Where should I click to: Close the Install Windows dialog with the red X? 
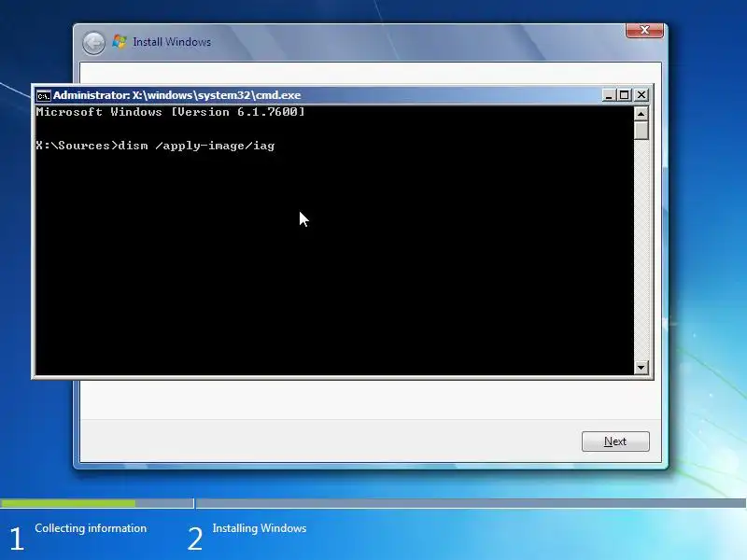tap(644, 30)
